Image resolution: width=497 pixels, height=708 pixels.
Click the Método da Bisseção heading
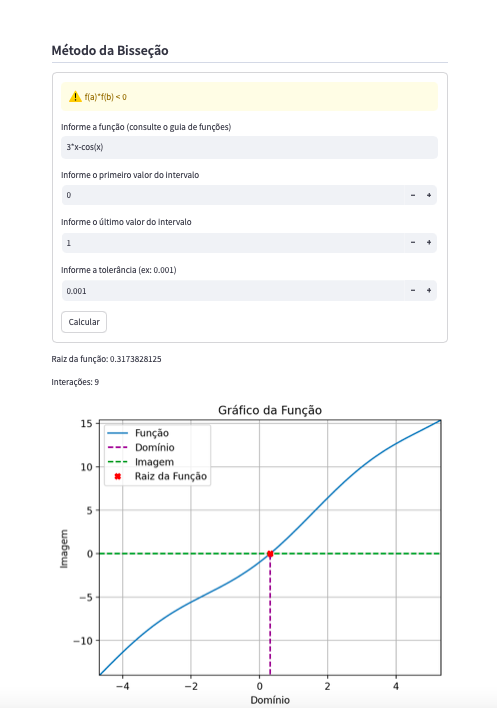110,51
